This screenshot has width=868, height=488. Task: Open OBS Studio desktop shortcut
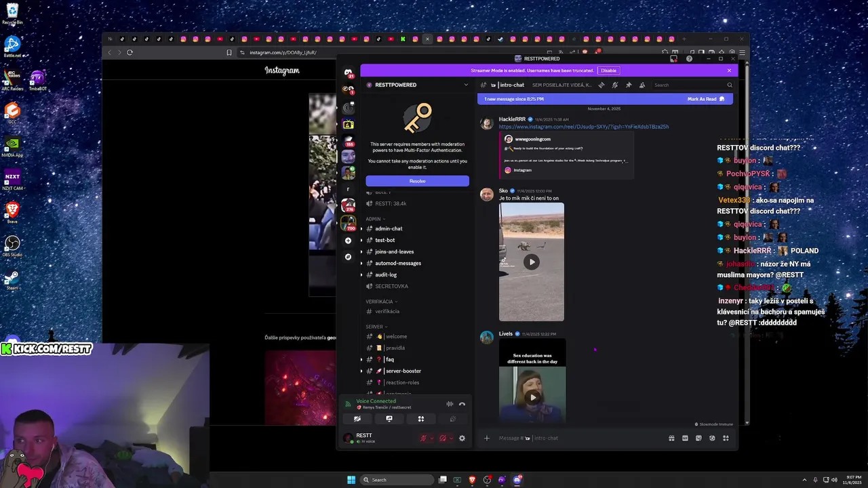[12, 247]
